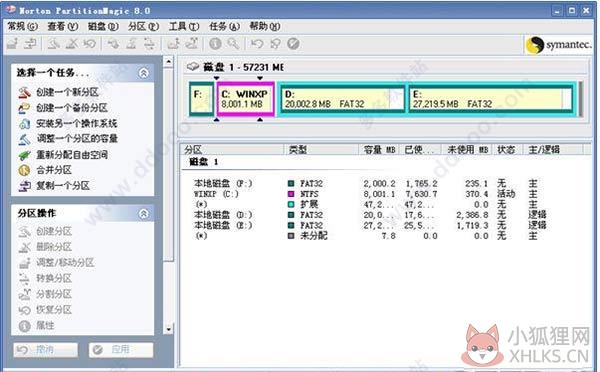600x372 pixels.
Task: Open the 工具 menu
Action: [184, 26]
